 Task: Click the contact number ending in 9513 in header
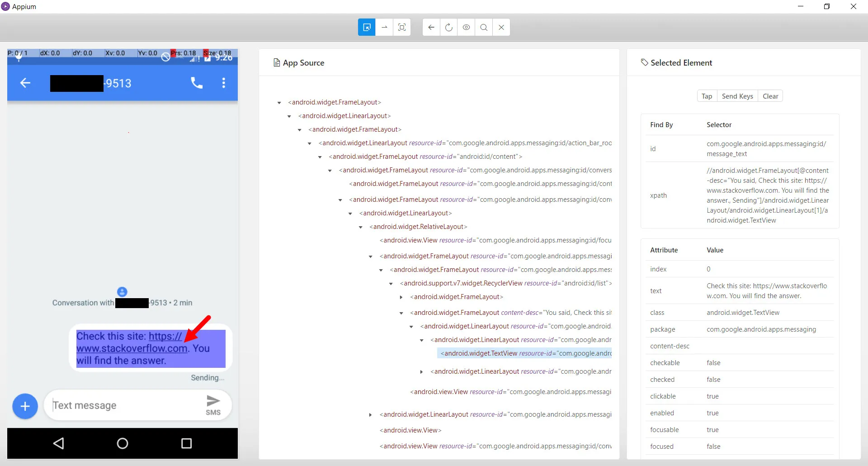(x=91, y=83)
